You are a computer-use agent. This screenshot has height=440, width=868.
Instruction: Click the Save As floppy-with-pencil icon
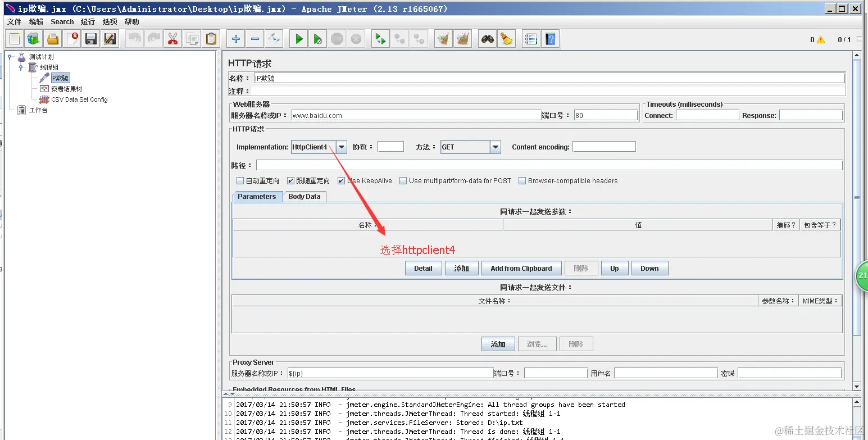tap(110, 39)
